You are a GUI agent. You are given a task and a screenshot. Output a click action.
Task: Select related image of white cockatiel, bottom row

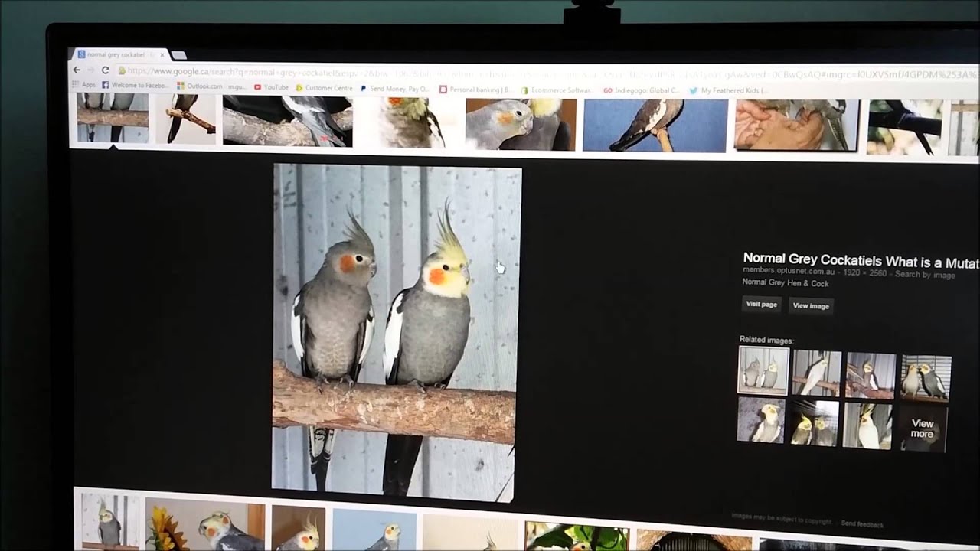(867, 425)
